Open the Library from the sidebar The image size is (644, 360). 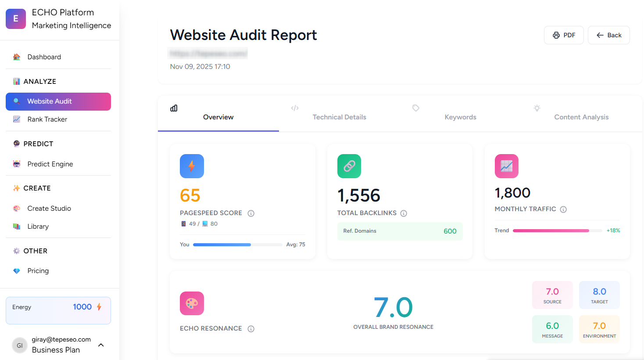tap(38, 226)
